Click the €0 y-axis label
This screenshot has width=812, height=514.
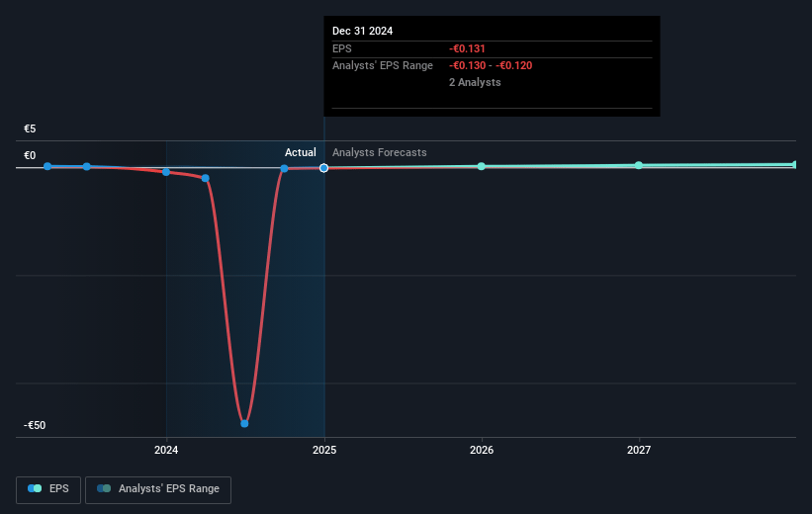30,155
